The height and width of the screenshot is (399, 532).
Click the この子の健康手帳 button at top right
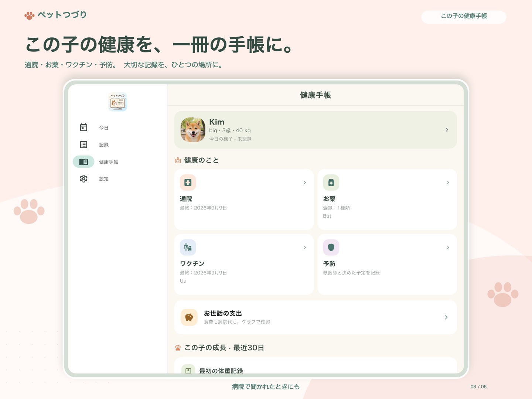point(464,16)
